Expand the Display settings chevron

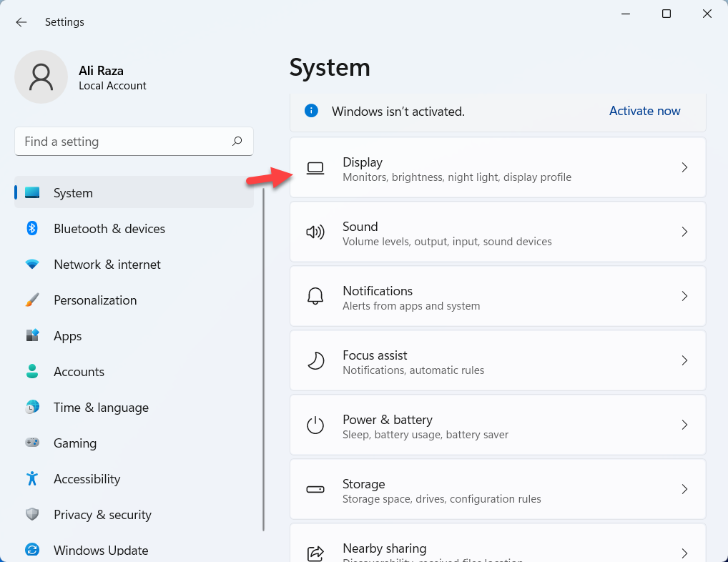point(684,168)
